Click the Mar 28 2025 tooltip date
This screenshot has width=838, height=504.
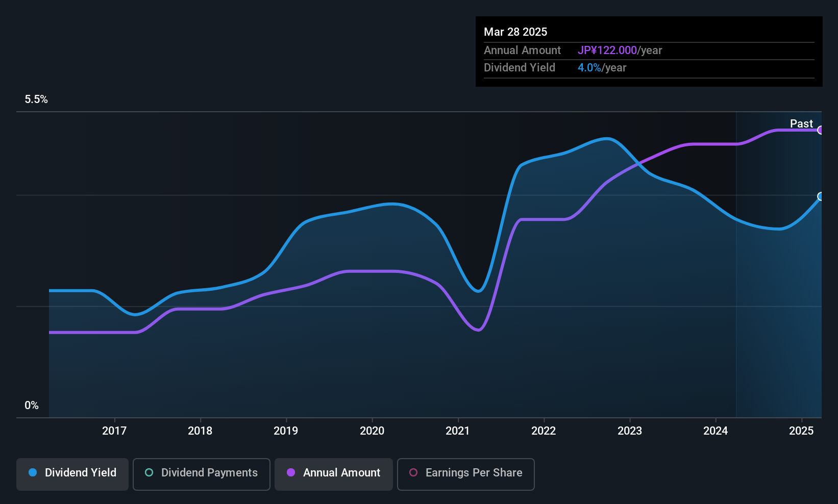pyautogui.click(x=515, y=32)
